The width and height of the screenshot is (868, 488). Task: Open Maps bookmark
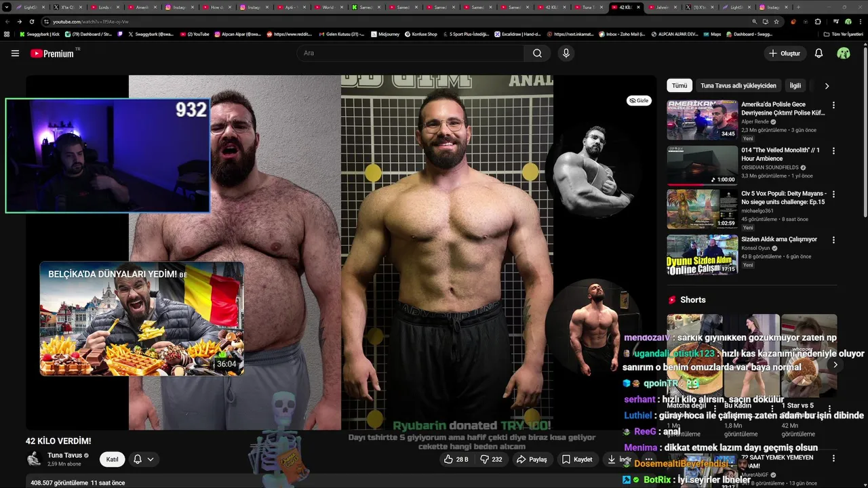click(x=711, y=34)
